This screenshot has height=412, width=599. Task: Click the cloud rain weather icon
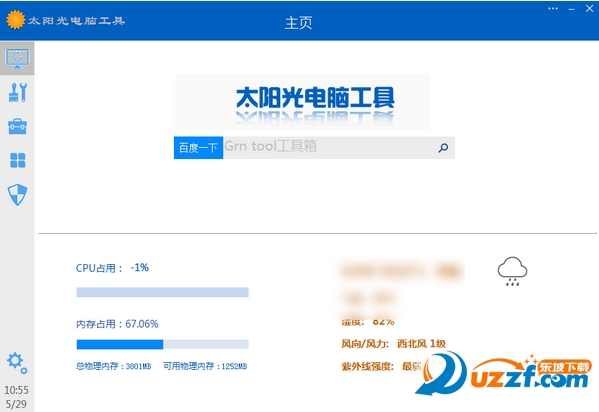click(512, 271)
